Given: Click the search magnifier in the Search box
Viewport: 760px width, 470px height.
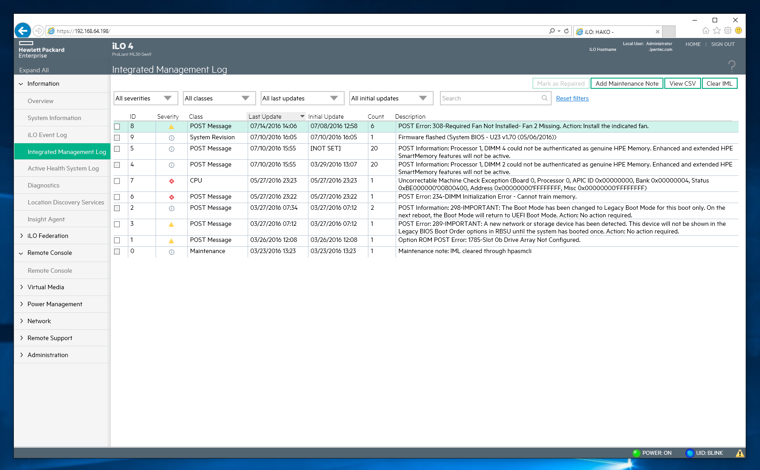Looking at the screenshot, I should 544,98.
